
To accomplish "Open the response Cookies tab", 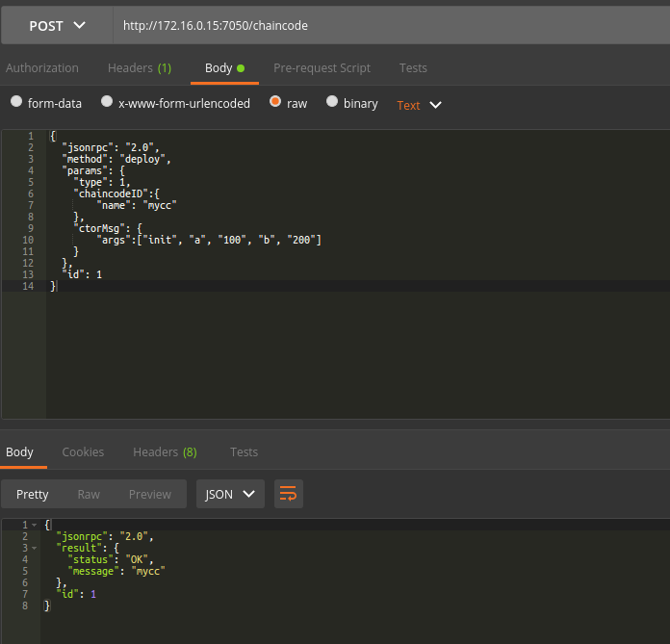I will (83, 452).
